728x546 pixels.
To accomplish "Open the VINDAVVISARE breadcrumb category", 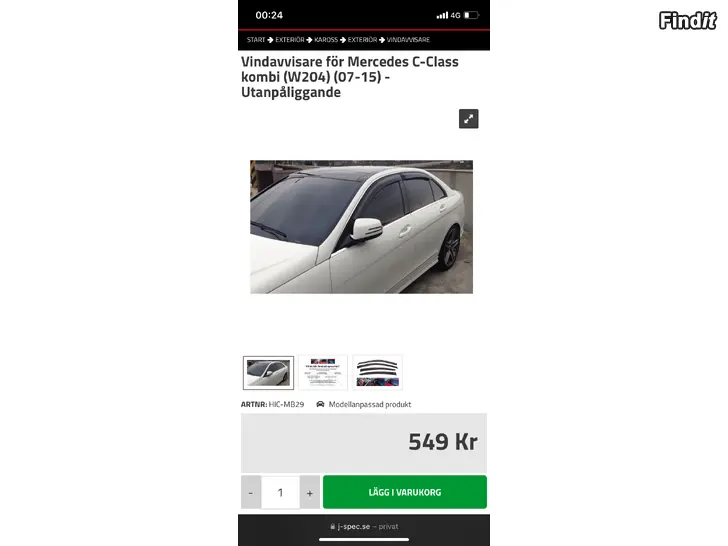I will tap(408, 40).
